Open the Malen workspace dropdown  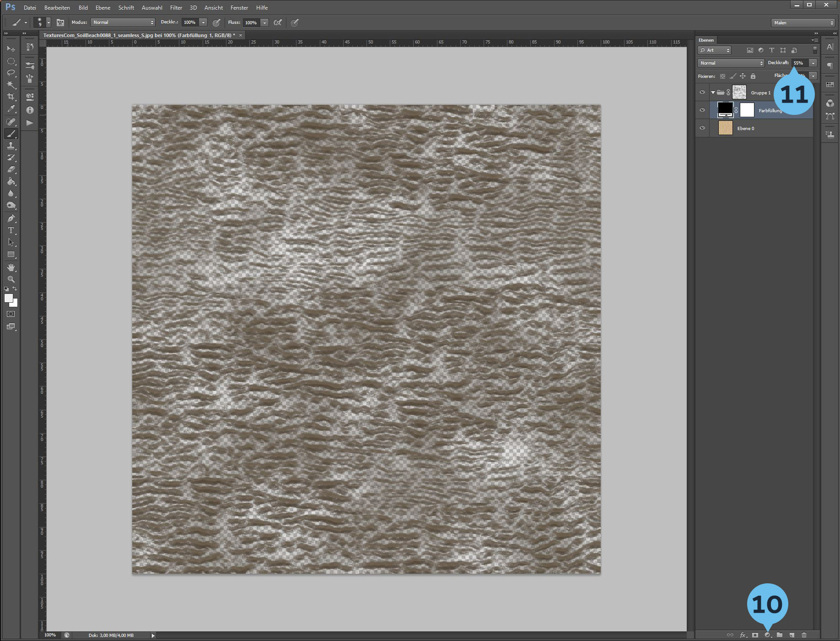[803, 22]
